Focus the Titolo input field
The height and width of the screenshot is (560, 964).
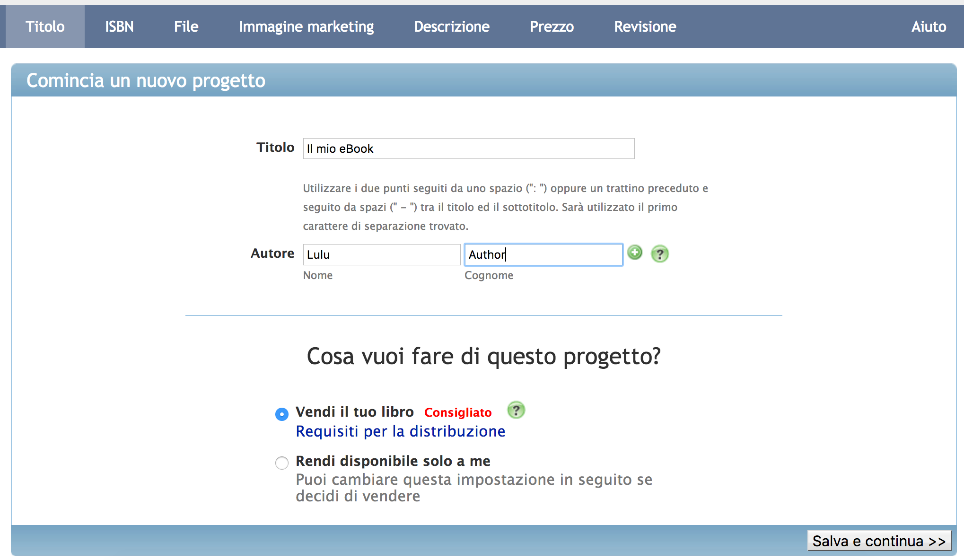(469, 149)
